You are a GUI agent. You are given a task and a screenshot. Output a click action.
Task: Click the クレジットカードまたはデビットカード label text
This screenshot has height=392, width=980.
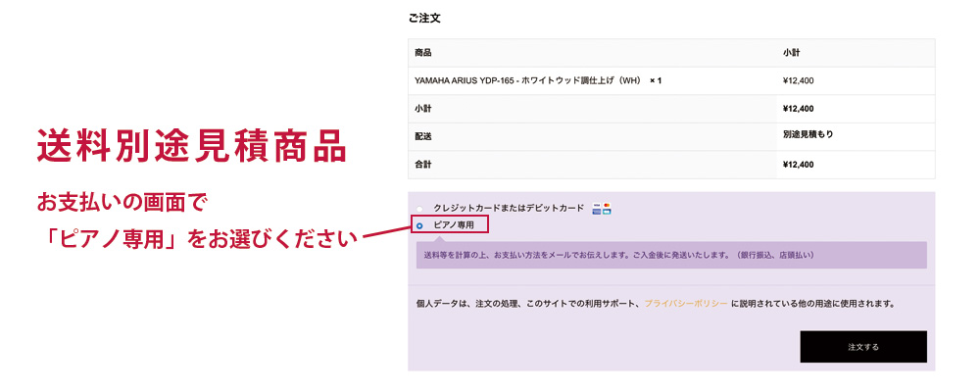click(508, 209)
